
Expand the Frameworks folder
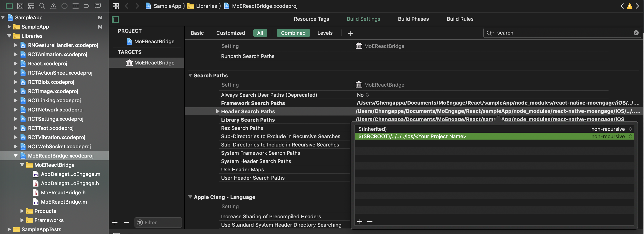tap(22, 220)
